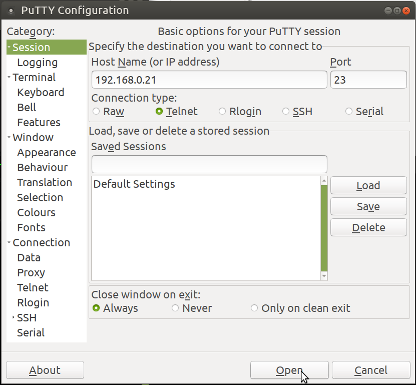Select SSH in the category tree
416x385 pixels.
[x=27, y=317]
